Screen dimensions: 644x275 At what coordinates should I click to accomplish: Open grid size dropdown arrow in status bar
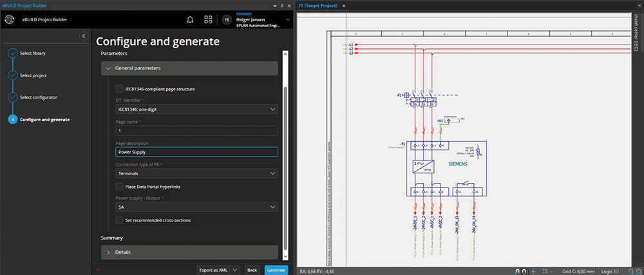pos(552,271)
